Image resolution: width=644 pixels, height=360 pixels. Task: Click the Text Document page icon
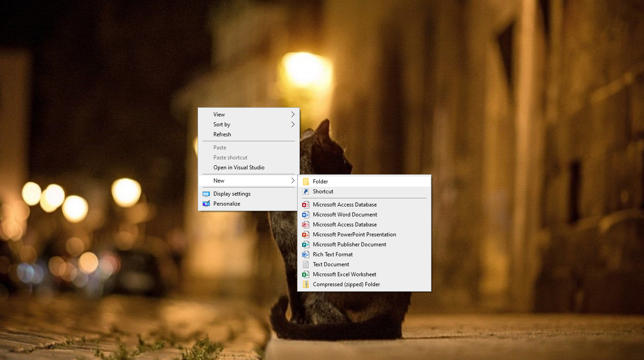pyautogui.click(x=306, y=264)
